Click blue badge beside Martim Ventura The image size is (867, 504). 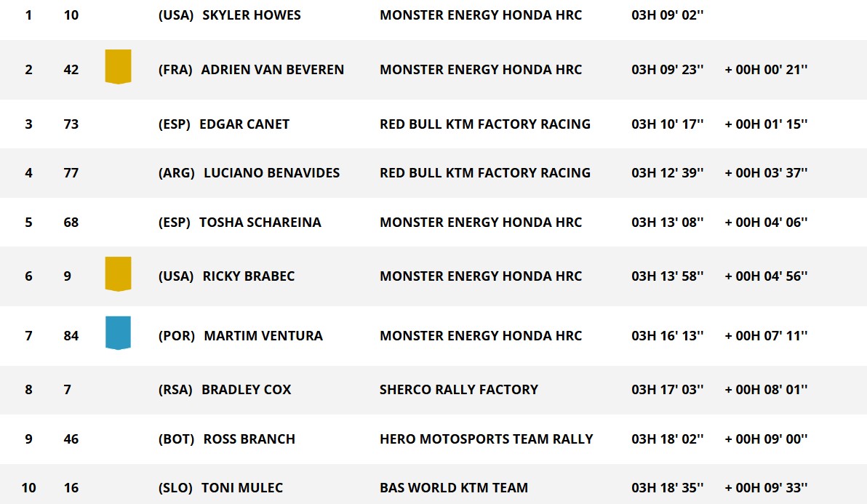pos(118,333)
